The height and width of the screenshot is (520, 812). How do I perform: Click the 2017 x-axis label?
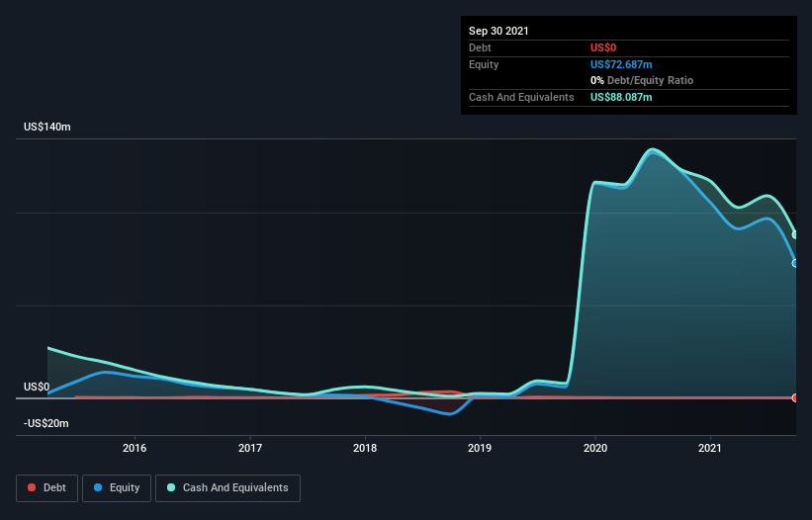pyautogui.click(x=250, y=448)
